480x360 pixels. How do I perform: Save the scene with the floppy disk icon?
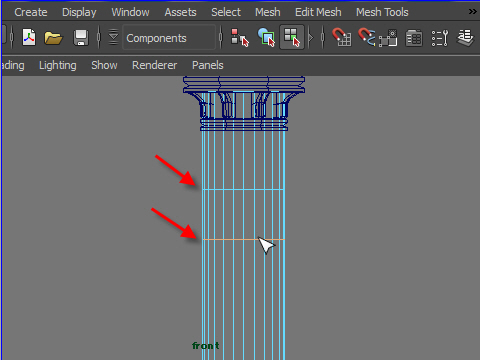(81, 38)
